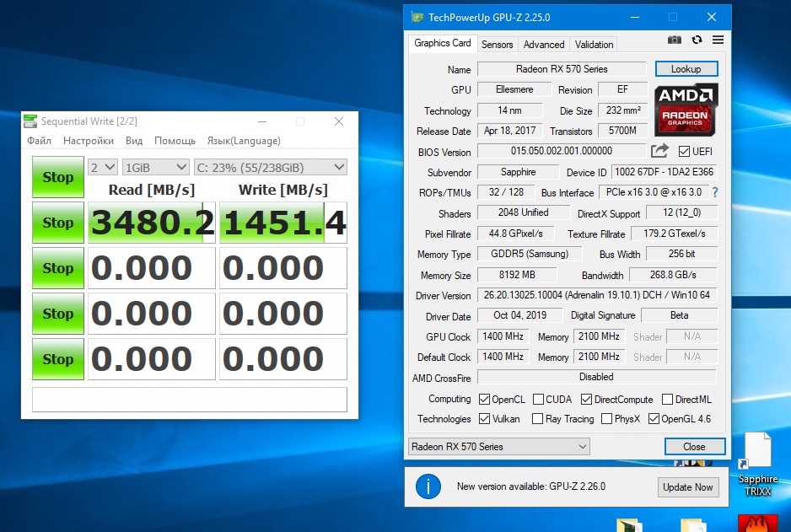Click the Bandwidth value 268.8 GB/s
Image resolution: width=791 pixels, height=532 pixels.
coord(673,275)
